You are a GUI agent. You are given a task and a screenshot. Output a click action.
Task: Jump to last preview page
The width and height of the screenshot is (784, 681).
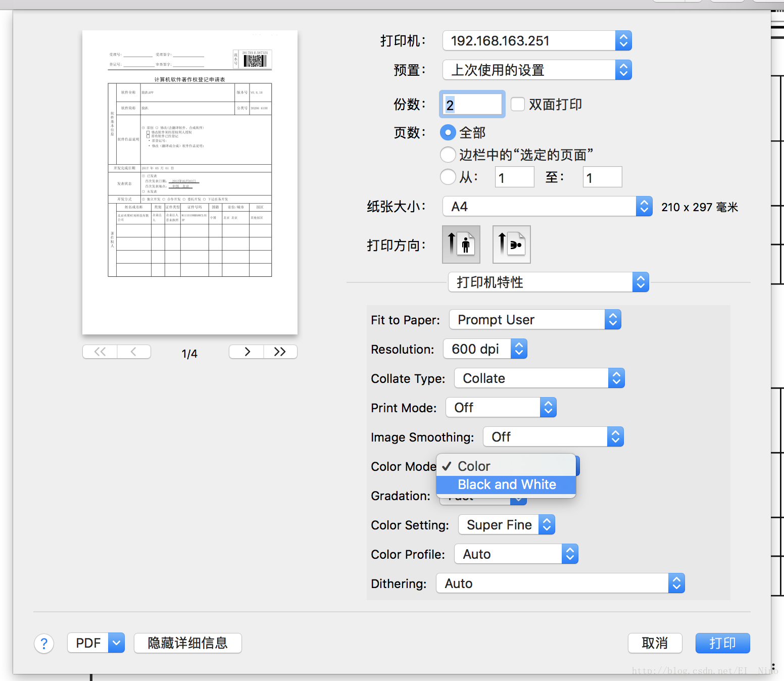point(280,352)
